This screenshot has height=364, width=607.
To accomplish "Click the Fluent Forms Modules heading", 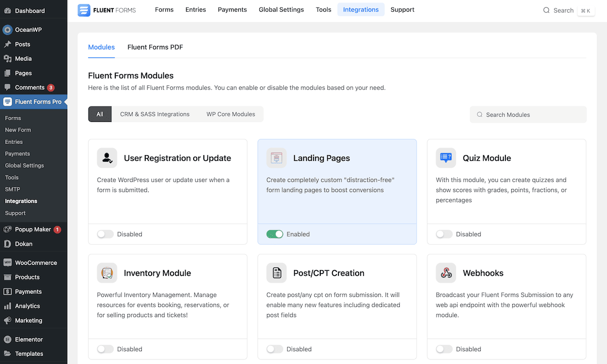I will [131, 76].
